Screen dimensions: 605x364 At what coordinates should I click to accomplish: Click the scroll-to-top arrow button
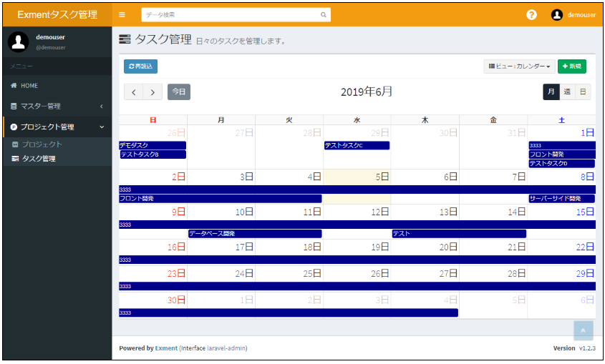point(583,330)
